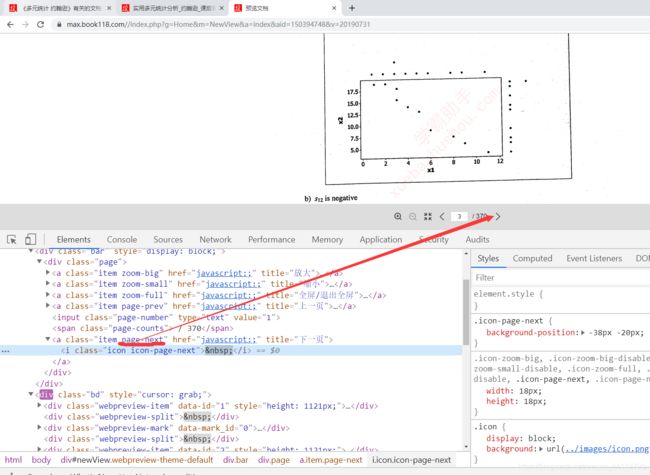Click div.bar breadcrumb item

click(x=235, y=460)
